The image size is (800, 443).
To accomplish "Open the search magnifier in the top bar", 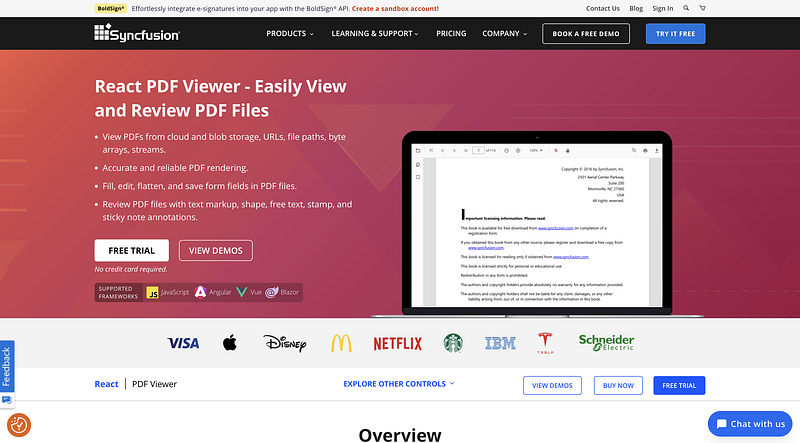I will [x=686, y=8].
